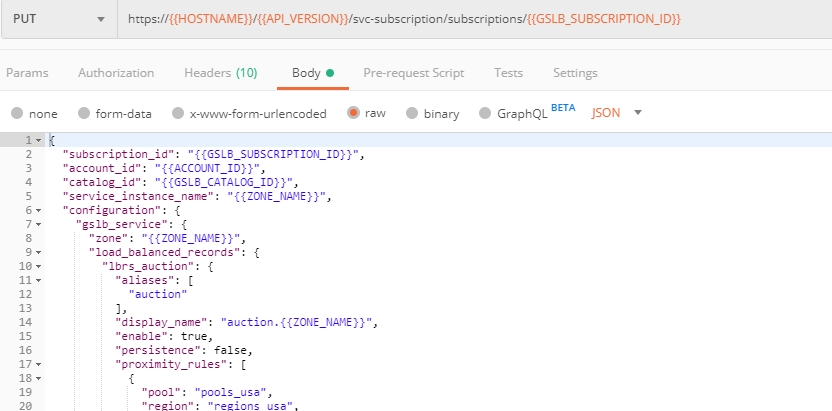
Task: Click the {{ACCOUNT_ID}} variable value
Action: pos(207,169)
